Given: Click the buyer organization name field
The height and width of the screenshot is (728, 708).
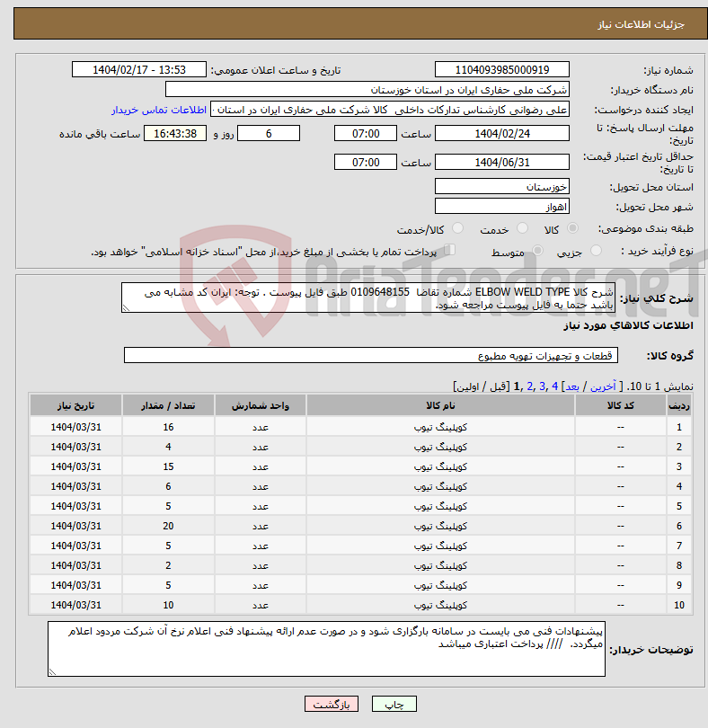Looking at the screenshot, I should [367, 90].
